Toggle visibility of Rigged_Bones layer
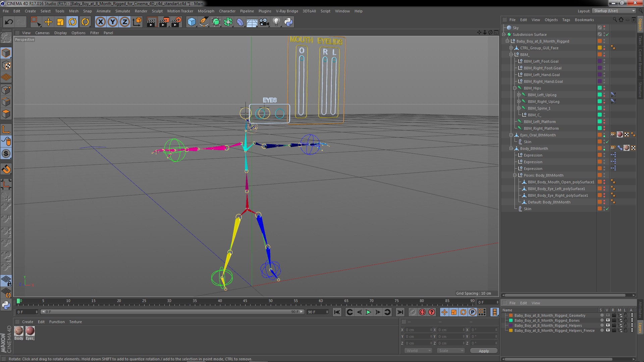644x362 pixels. (x=608, y=320)
